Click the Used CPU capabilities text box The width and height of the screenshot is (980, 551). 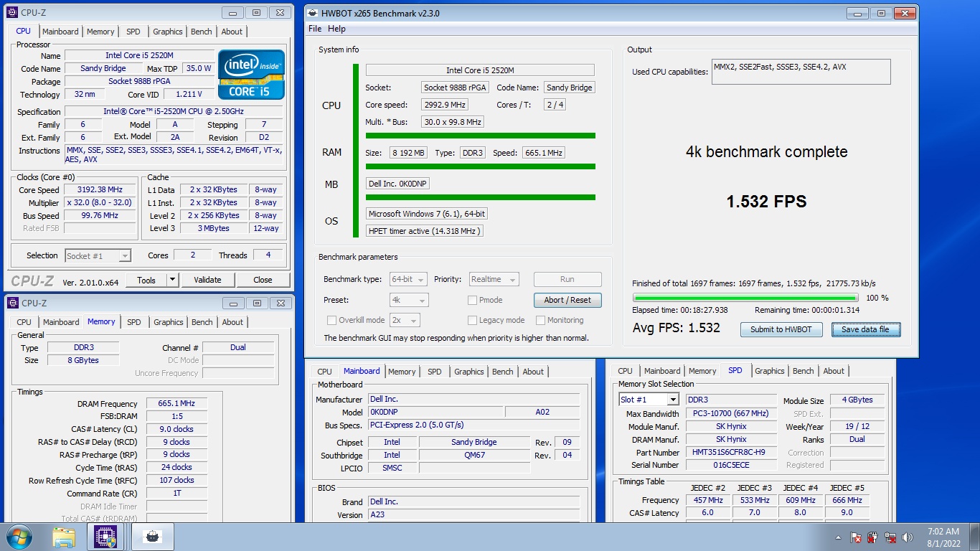pyautogui.click(x=801, y=72)
